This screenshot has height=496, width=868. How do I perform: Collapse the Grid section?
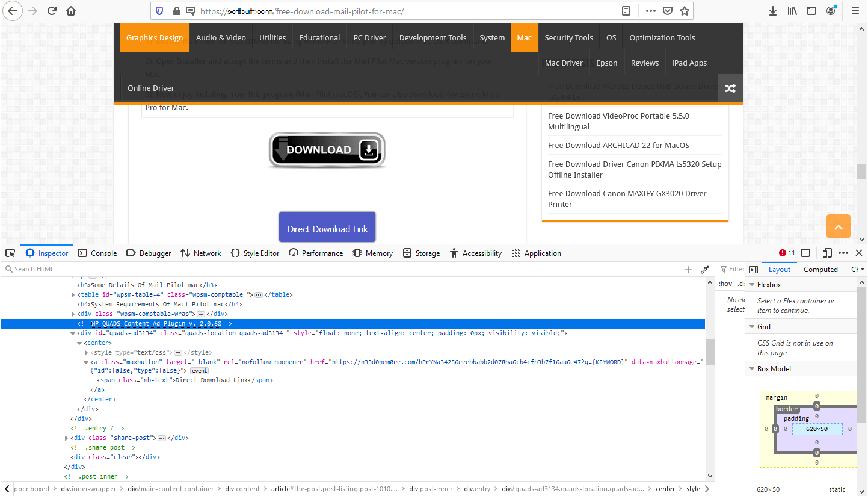752,327
